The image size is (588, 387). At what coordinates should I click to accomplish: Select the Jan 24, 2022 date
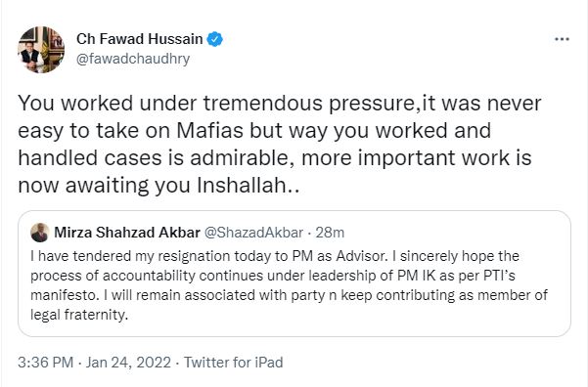click(128, 363)
